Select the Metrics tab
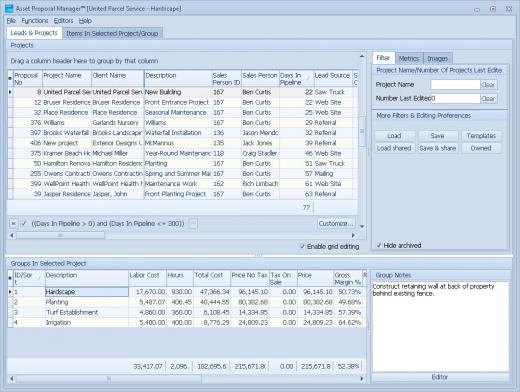The height and width of the screenshot is (392, 520). (409, 58)
